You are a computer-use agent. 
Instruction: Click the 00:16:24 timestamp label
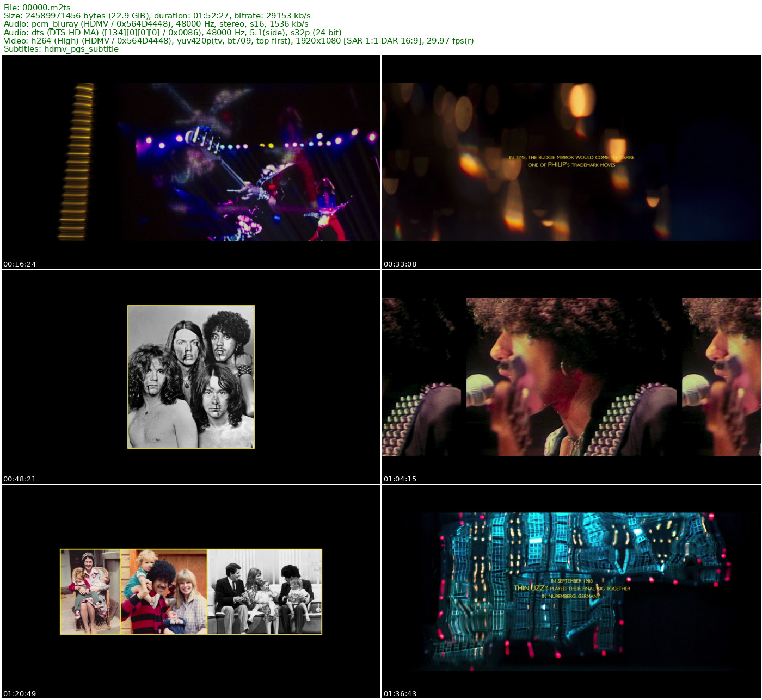click(20, 264)
